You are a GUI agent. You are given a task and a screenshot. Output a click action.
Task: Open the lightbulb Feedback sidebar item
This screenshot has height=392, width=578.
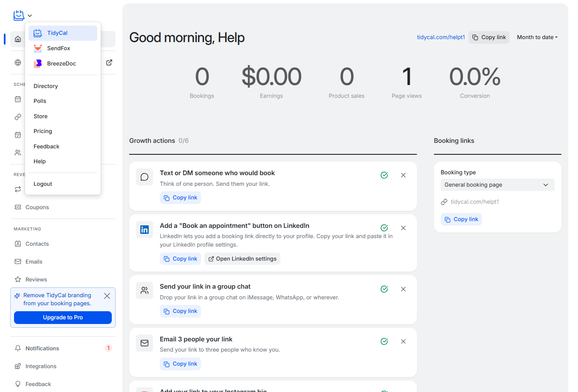(x=63, y=384)
